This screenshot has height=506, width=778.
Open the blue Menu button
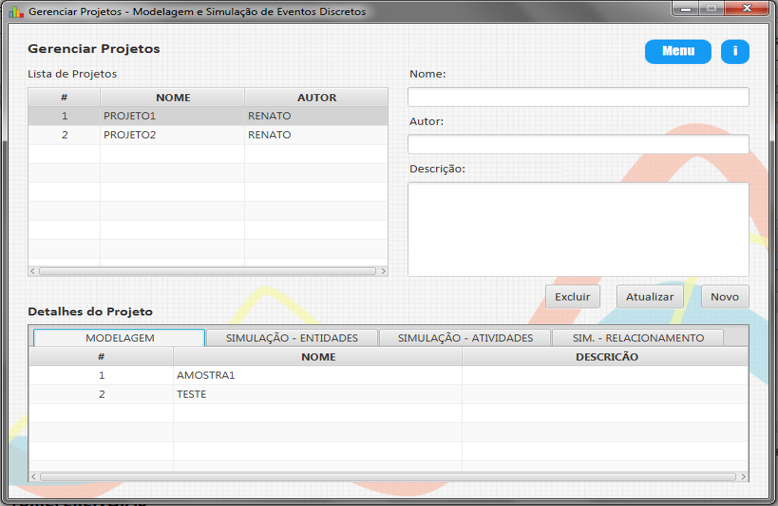[x=677, y=51]
